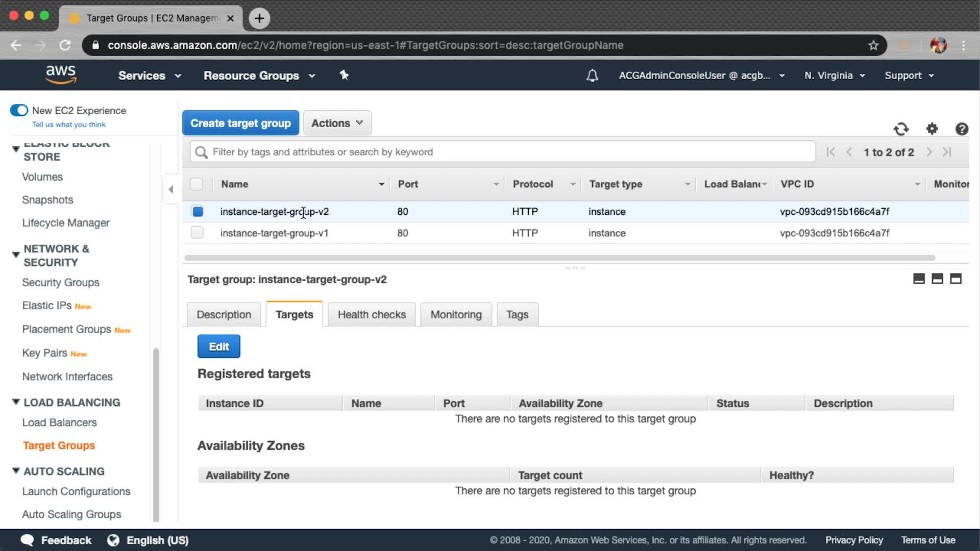Maximize the details pane with rightmost icon

pos(955,279)
